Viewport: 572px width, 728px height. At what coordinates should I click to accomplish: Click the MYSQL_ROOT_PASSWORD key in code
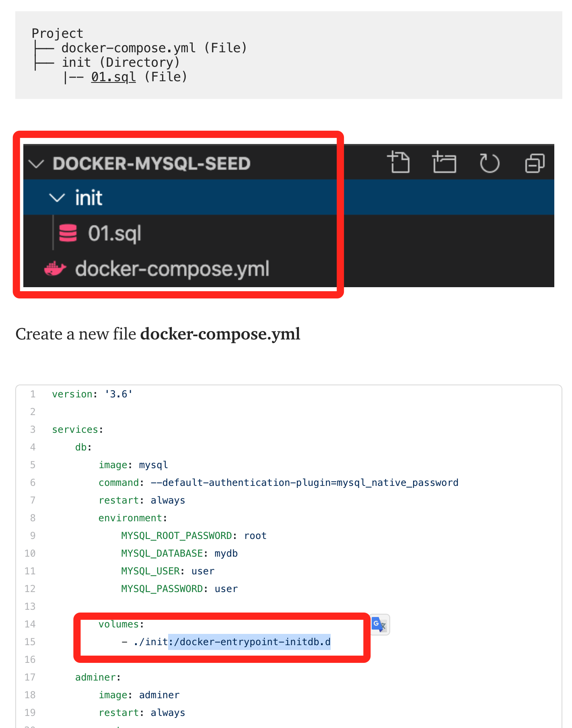coord(177,536)
